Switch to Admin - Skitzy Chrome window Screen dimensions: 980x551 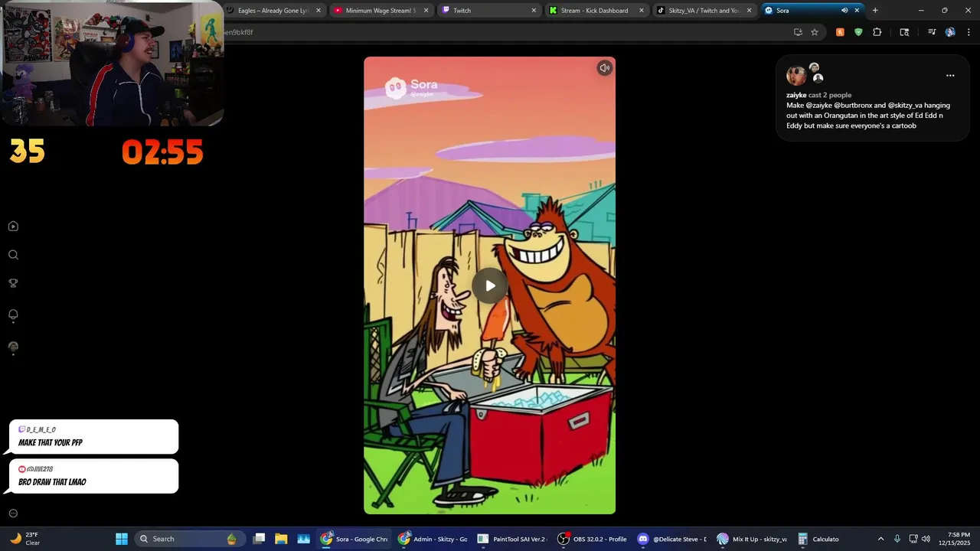click(433, 539)
